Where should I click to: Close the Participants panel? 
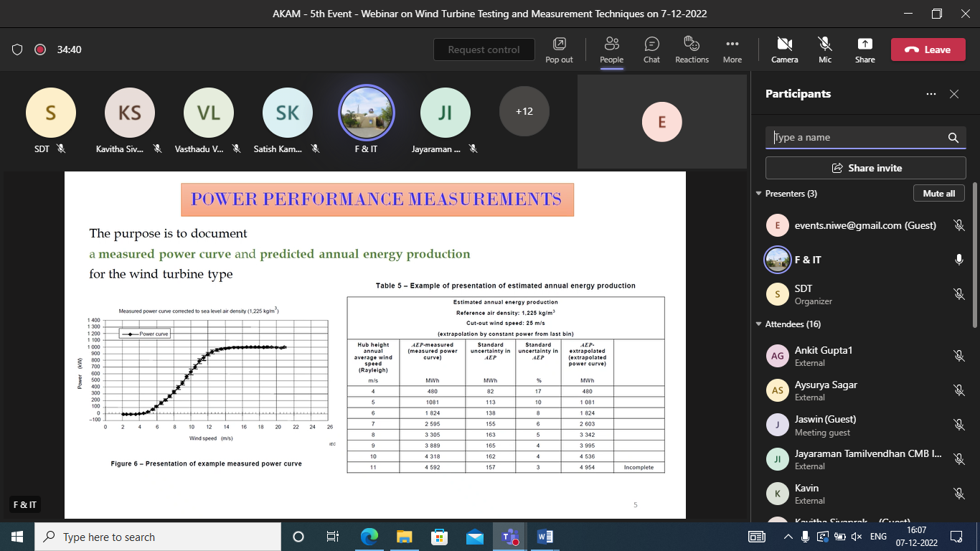tap(954, 94)
